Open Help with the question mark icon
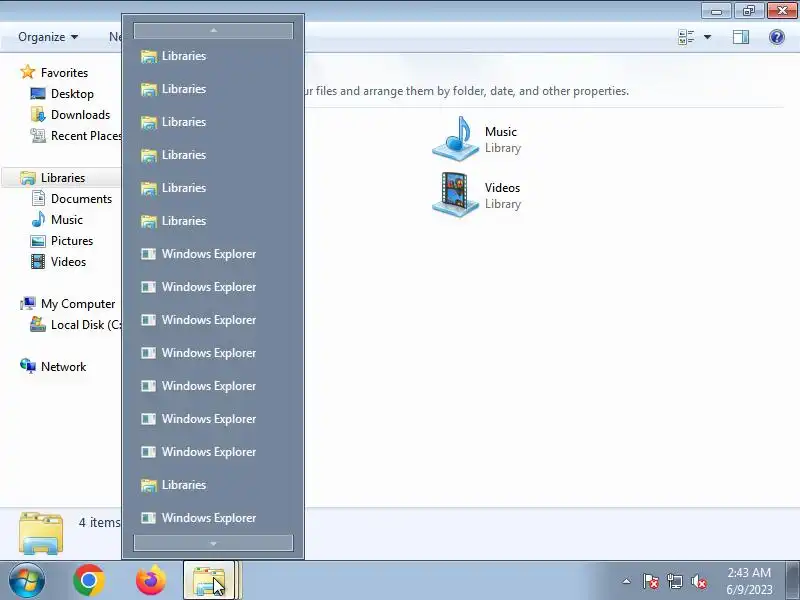 [x=777, y=37]
